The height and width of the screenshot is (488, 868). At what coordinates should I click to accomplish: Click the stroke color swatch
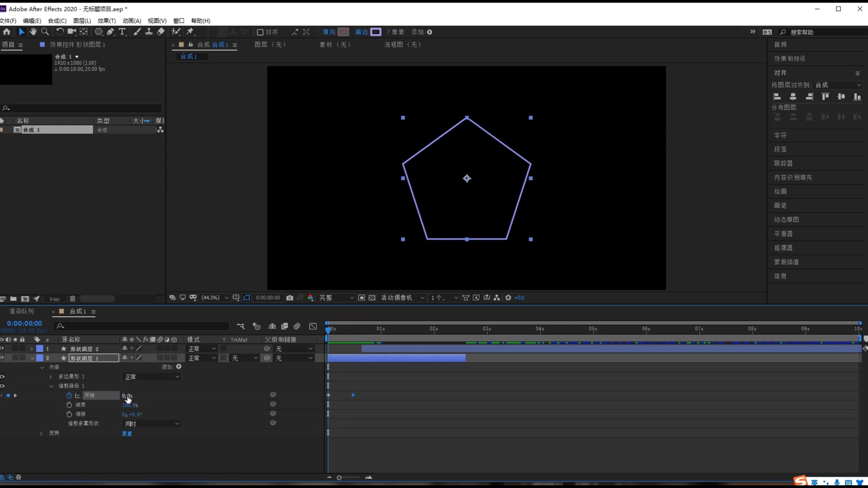(376, 32)
